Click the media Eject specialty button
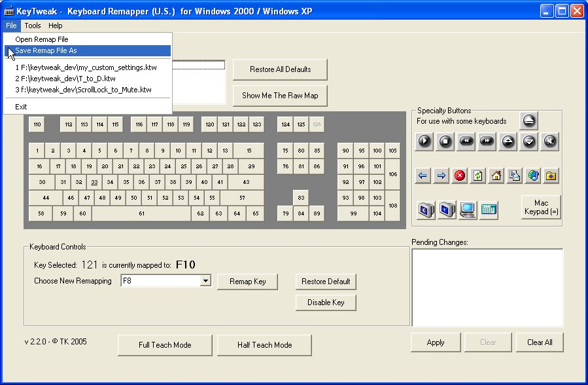This screenshot has height=385, width=588. (528, 120)
